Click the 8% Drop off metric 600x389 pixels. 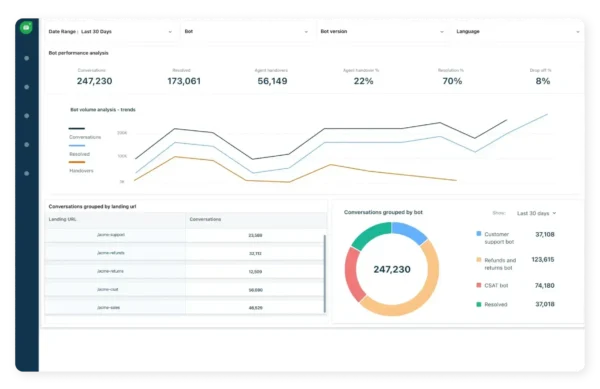[543, 81]
